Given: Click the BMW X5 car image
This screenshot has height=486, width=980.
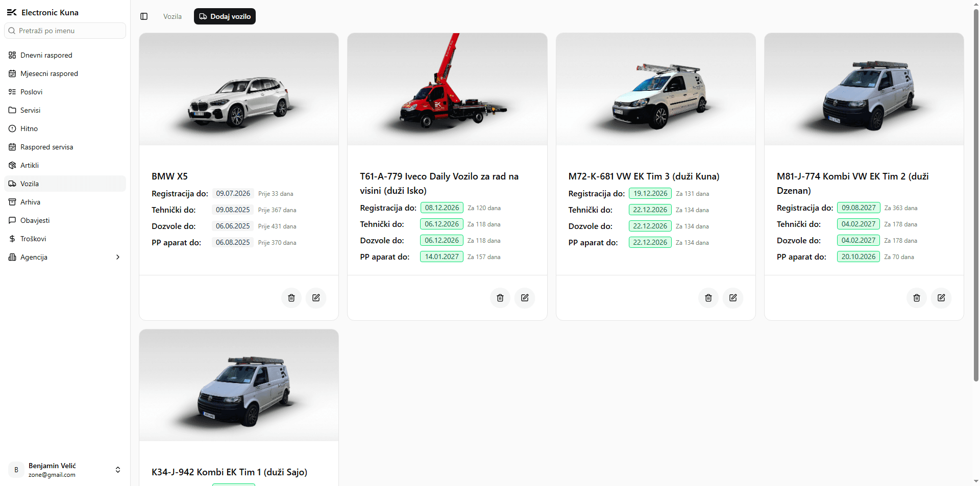Looking at the screenshot, I should click(239, 89).
